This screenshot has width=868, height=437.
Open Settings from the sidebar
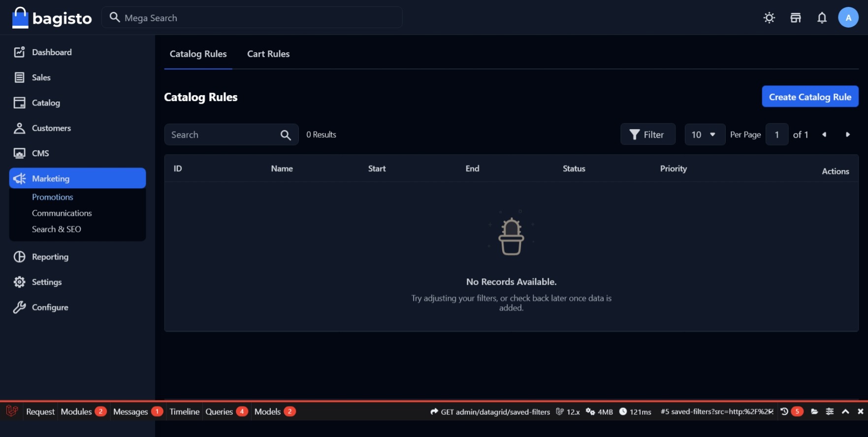tap(77, 282)
